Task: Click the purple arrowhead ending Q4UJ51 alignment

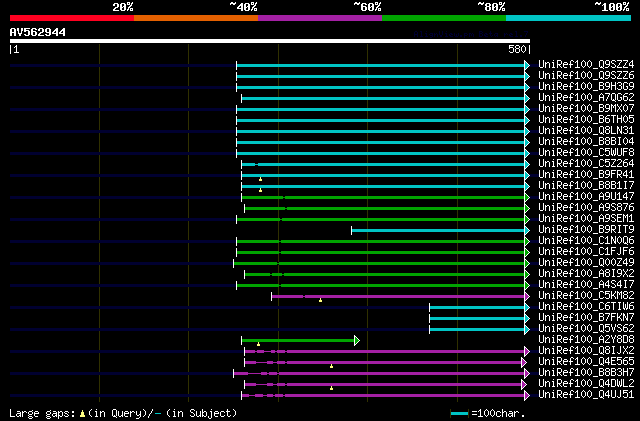Action: click(527, 396)
